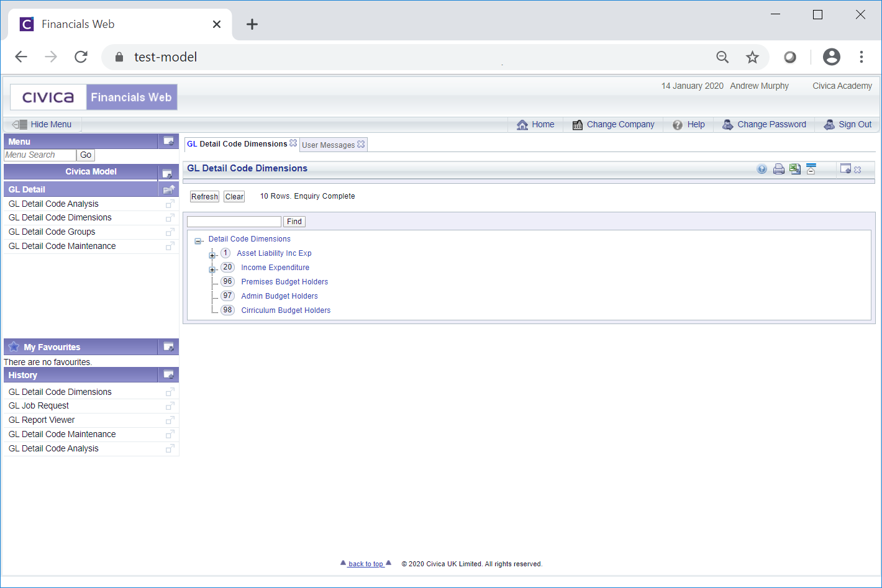This screenshot has width=882, height=588.
Task: Open GL Detail Code Maintenance menu item in new window icon
Action: point(170,247)
